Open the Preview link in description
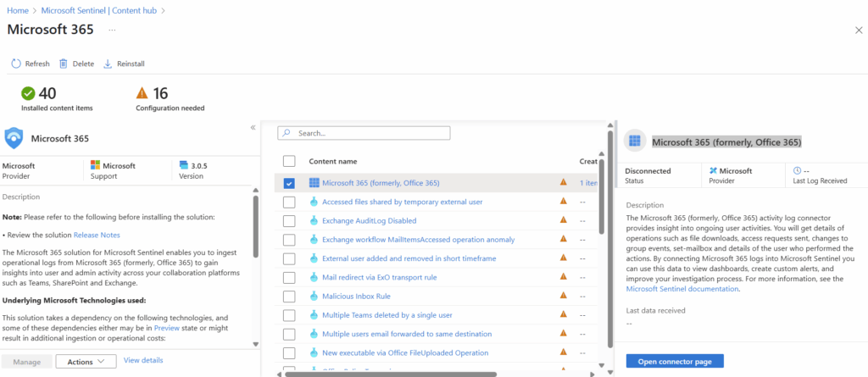The width and height of the screenshot is (868, 377). click(x=167, y=327)
